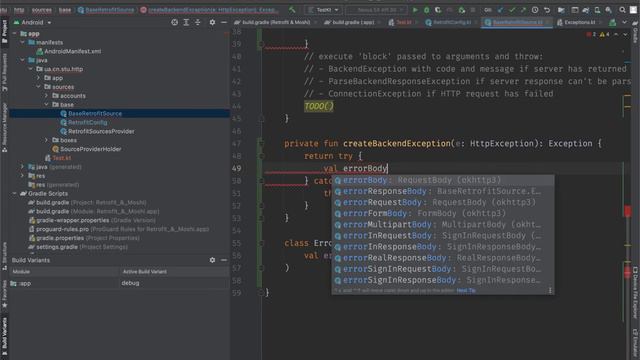Collapse Gradle Scripts node
Viewport: 640px width, 360px height.
pyautogui.click(x=15, y=193)
